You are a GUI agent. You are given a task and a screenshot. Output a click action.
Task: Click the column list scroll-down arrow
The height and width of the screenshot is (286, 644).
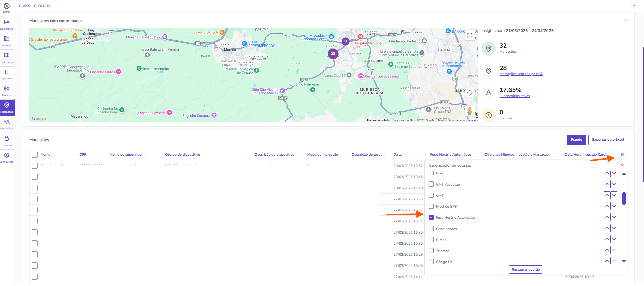click(624, 261)
